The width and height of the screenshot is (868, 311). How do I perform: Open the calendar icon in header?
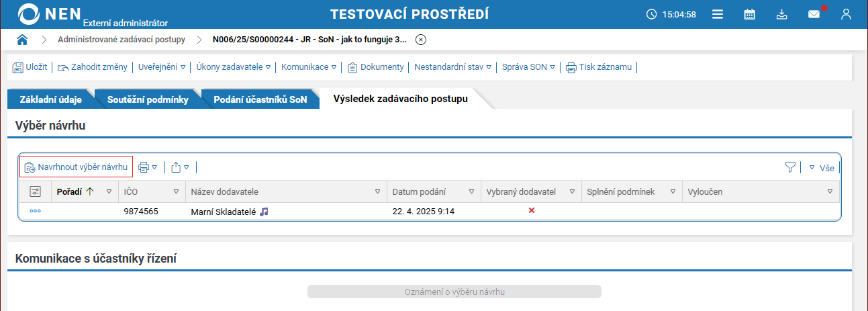pos(750,14)
